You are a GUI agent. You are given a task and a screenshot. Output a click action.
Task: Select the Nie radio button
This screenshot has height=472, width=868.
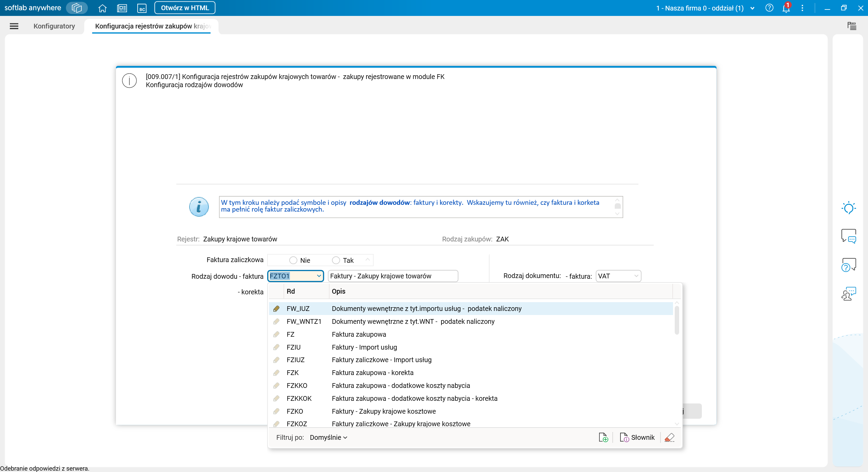pos(293,260)
